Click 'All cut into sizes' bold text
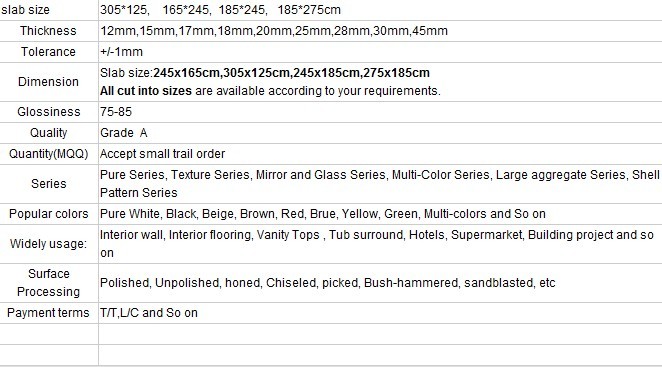Viewport: 662px width, 367px height. [146, 91]
